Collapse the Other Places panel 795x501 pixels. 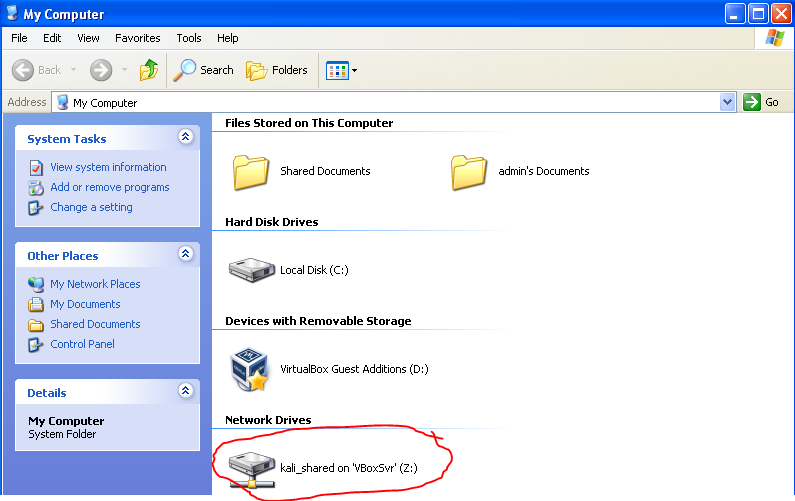point(185,255)
